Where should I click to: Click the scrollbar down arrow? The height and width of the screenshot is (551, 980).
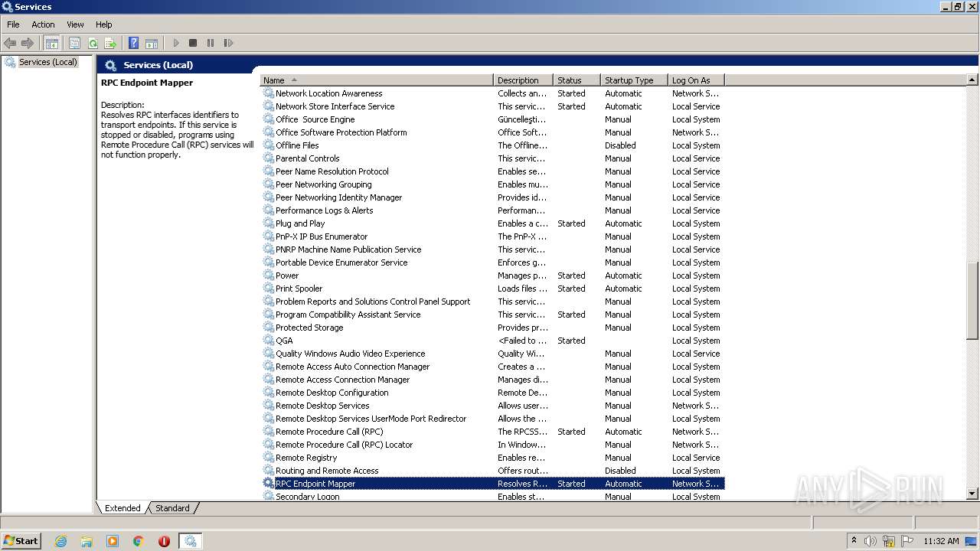[x=972, y=494]
